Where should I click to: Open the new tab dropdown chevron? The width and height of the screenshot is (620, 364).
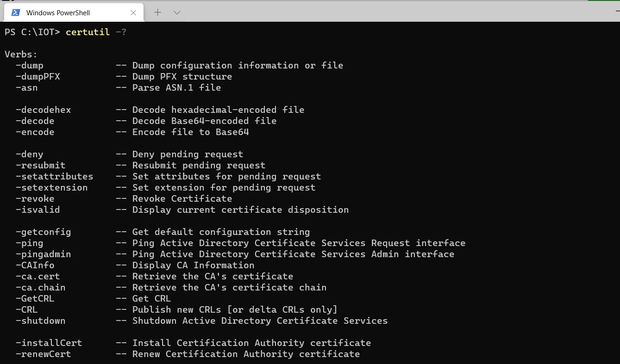point(177,12)
